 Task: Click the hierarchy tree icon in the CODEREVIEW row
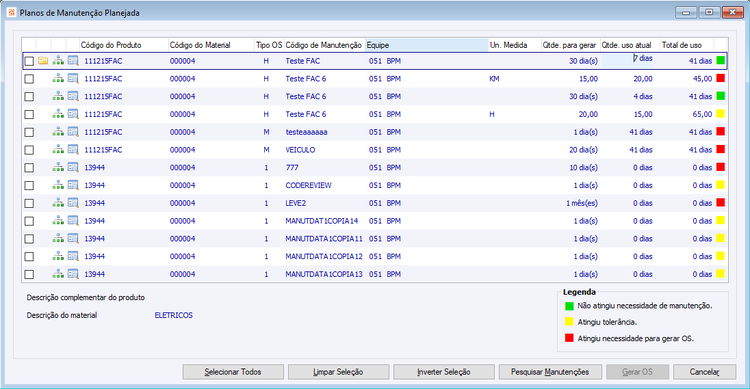[58, 185]
